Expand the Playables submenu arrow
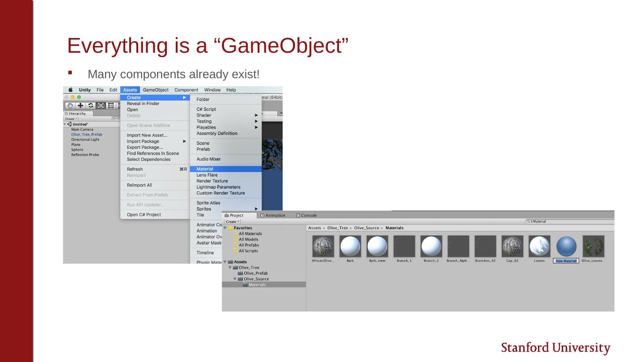This screenshot has width=644, height=362. point(257,127)
